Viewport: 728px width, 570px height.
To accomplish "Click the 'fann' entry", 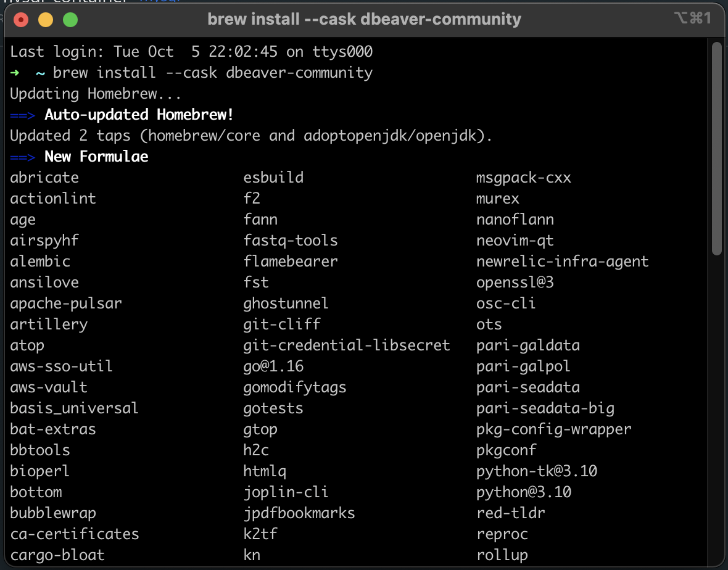I will 260,220.
